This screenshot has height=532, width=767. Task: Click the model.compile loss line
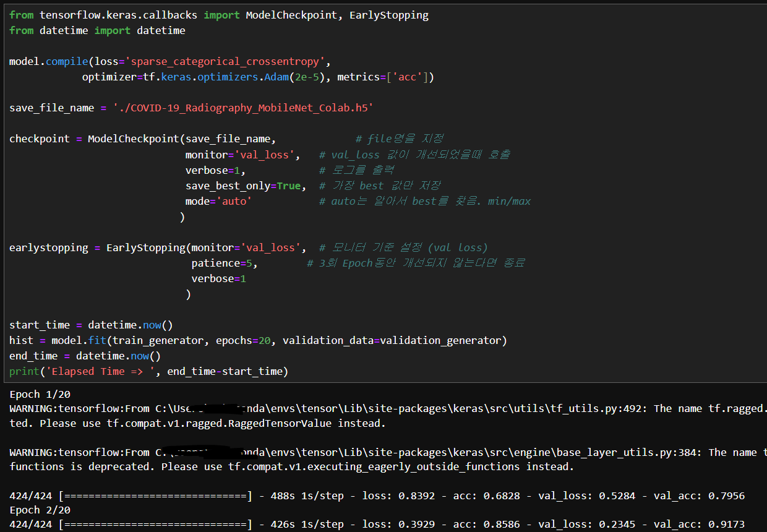pos(170,61)
